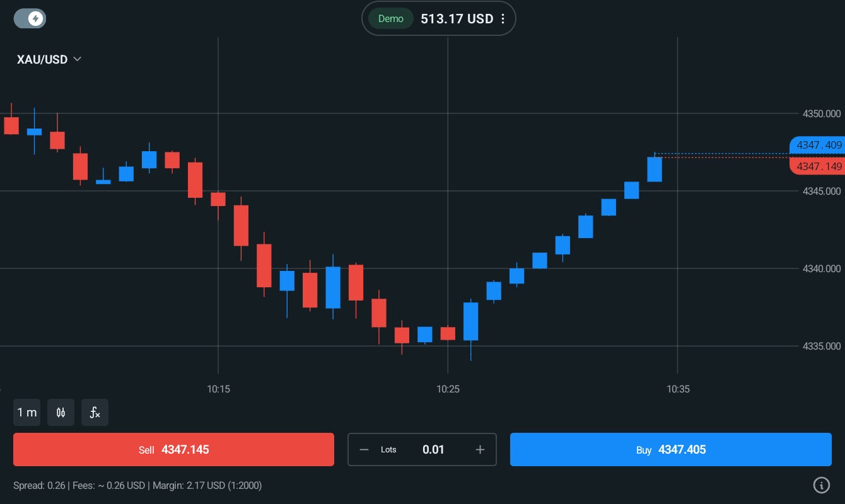Increase lots with the plus button
Viewport: 845px width, 504px height.
click(x=480, y=449)
